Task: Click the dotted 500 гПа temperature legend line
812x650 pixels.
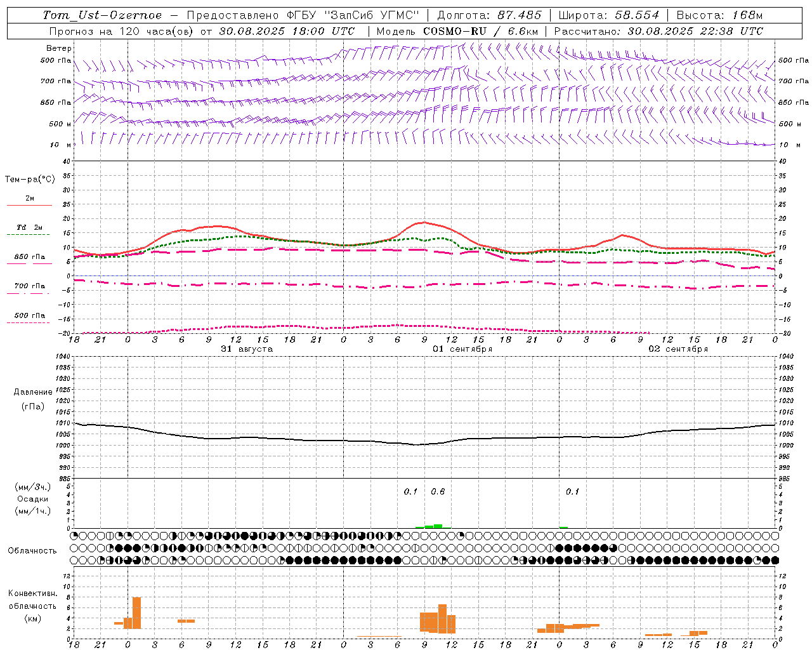Action: [x=28, y=322]
